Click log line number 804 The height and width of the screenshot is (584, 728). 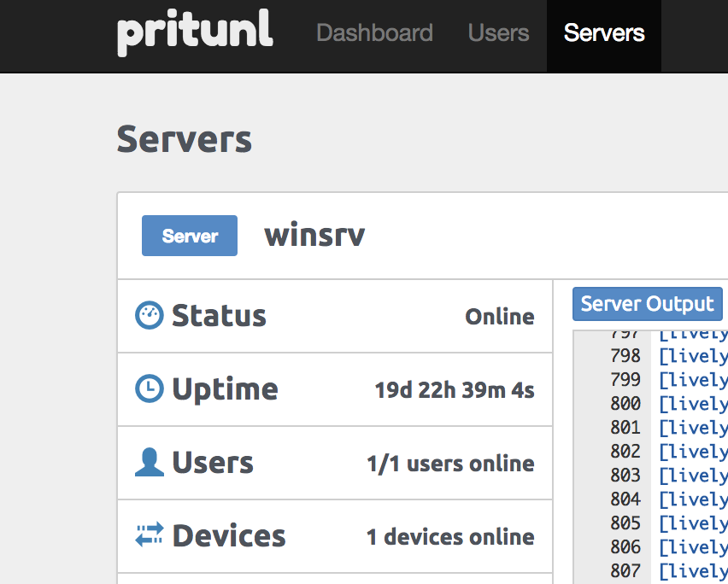[625, 499]
